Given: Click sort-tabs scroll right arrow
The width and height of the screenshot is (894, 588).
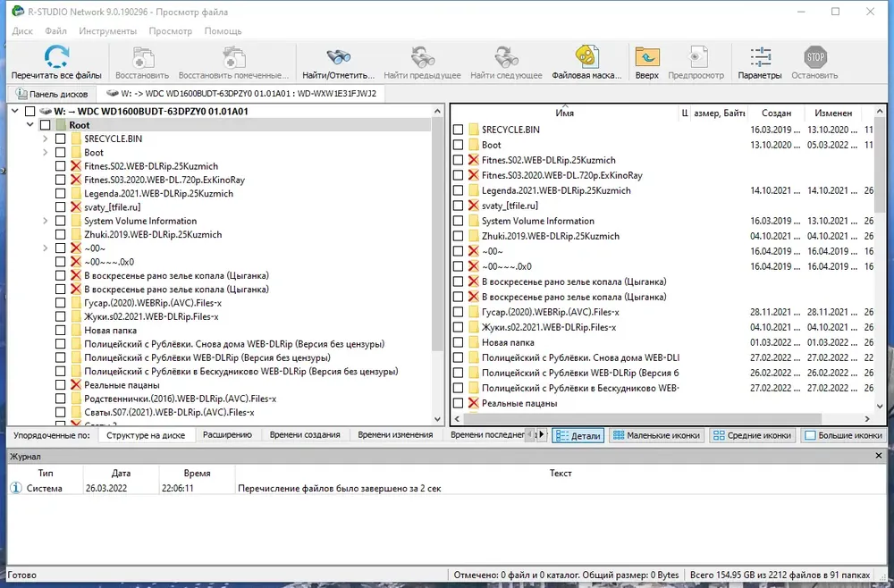Looking at the screenshot, I should click(542, 434).
